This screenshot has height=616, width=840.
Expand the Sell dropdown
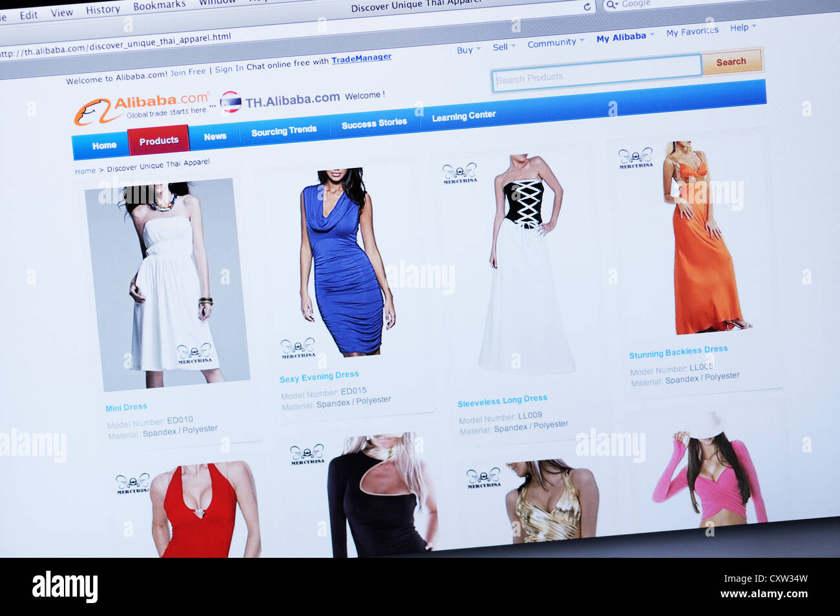504,47
